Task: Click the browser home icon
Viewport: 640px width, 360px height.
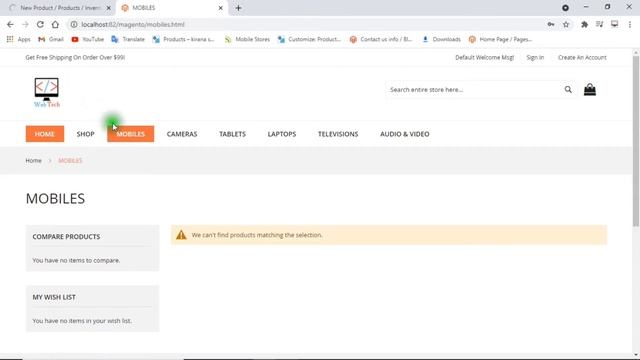Action: (x=55, y=24)
